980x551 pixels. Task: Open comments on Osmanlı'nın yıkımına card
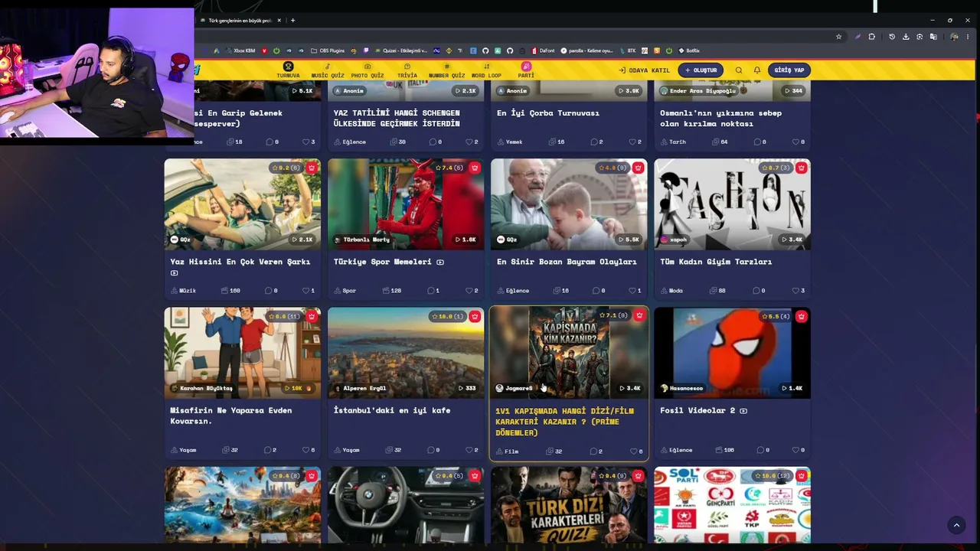pyautogui.click(x=760, y=142)
